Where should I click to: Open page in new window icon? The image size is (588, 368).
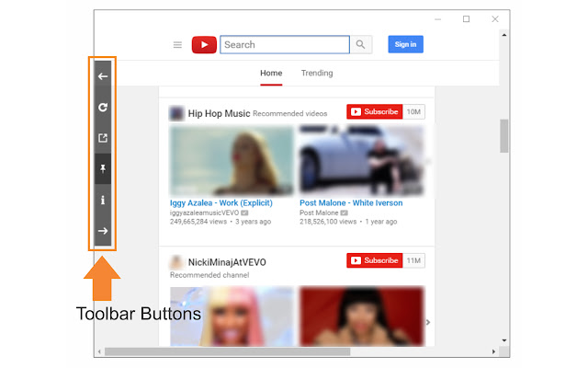point(103,138)
